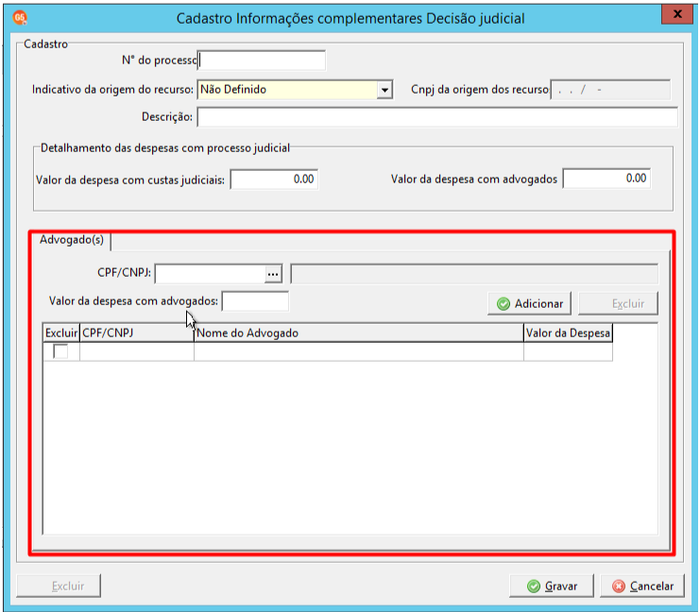Close the Cadastro dialog window
Image resolution: width=700 pixels, height=612 pixels.
click(677, 14)
